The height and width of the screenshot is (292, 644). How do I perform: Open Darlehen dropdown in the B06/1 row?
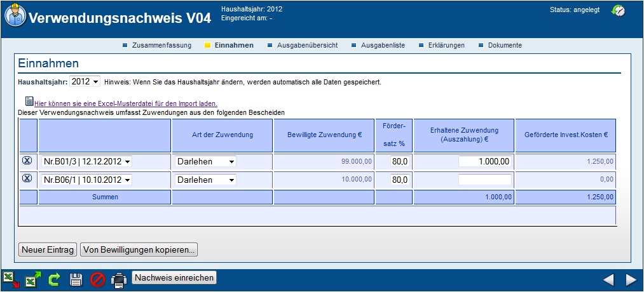(x=206, y=180)
